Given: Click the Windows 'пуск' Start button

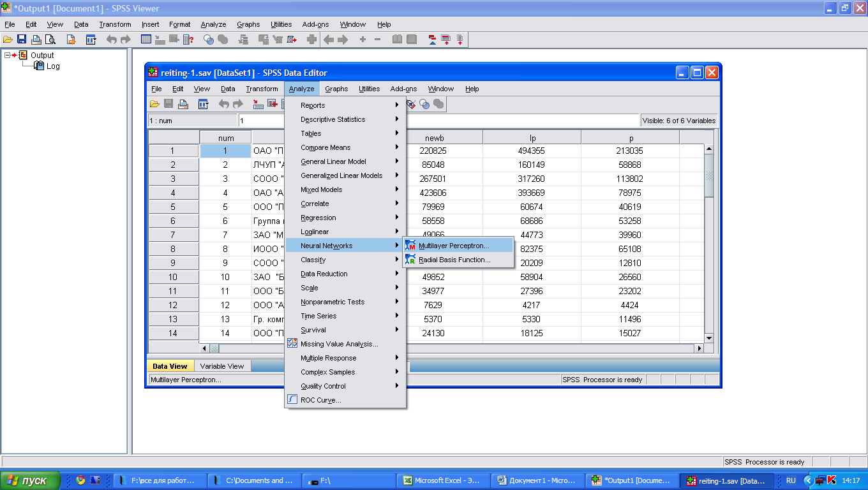Looking at the screenshot, I should [x=30, y=480].
